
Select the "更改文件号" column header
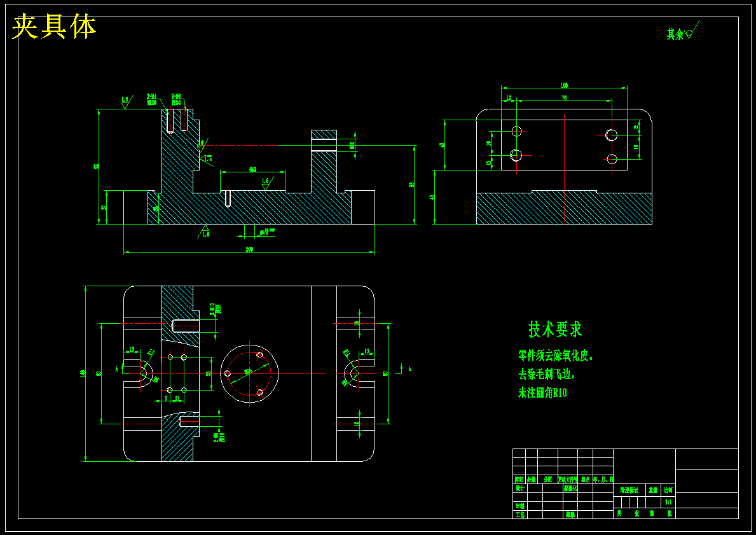click(x=568, y=480)
